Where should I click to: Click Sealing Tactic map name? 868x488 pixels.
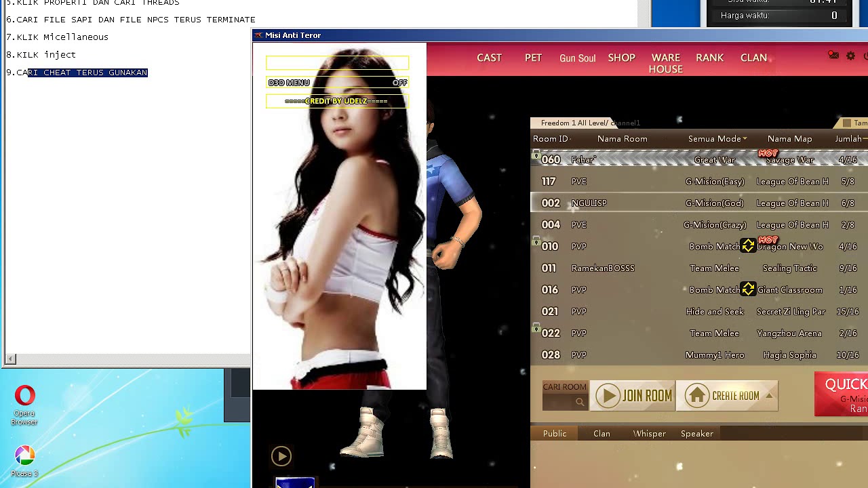[x=789, y=268]
